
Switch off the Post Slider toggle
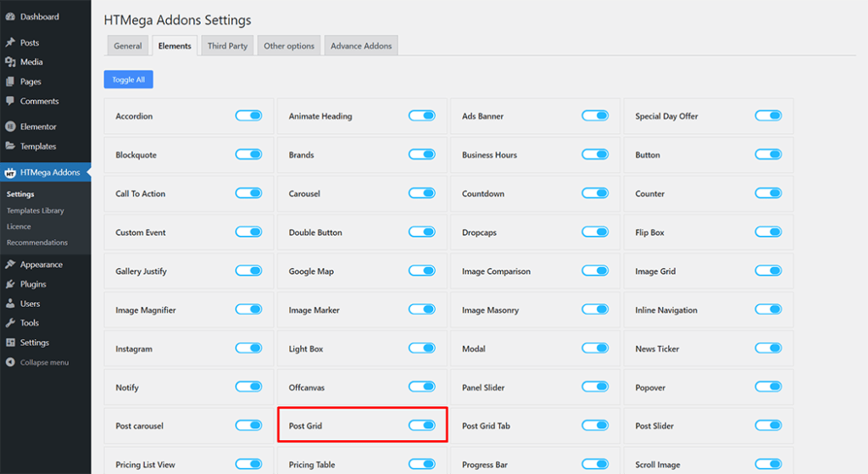coord(768,426)
